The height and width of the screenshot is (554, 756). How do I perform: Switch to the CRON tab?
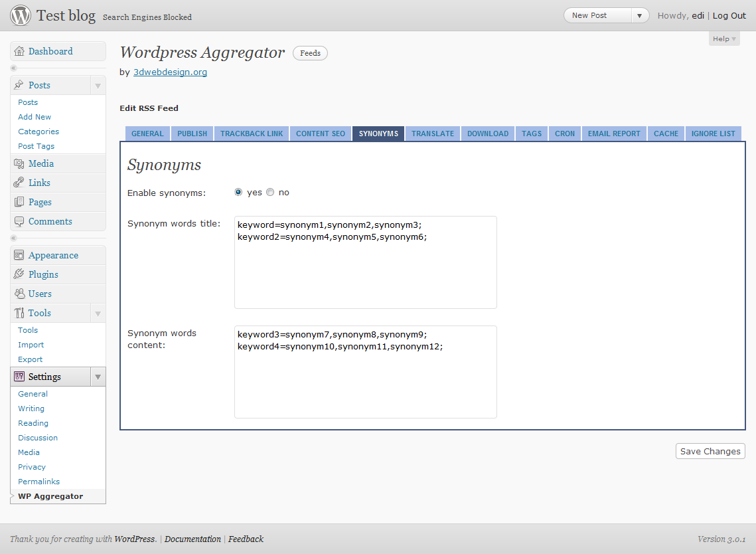coord(565,134)
